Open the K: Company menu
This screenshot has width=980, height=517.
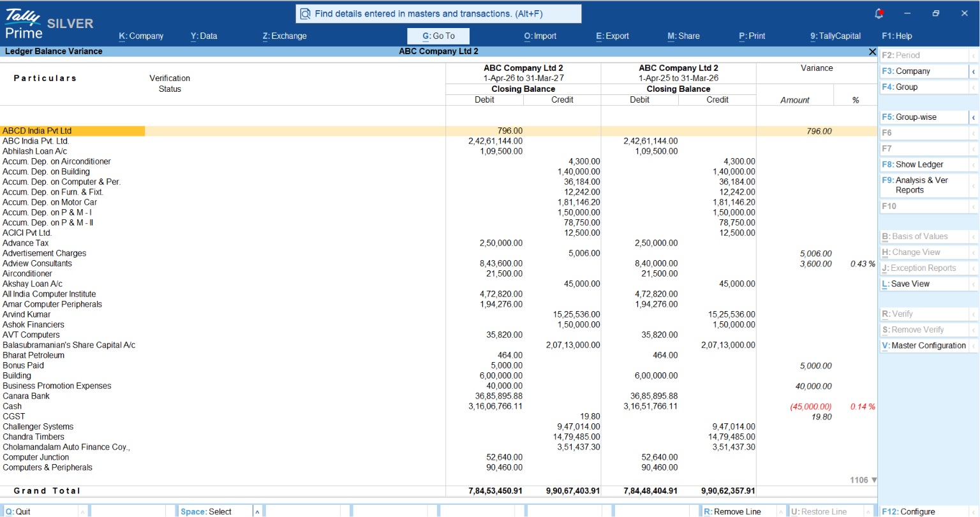[x=141, y=36]
